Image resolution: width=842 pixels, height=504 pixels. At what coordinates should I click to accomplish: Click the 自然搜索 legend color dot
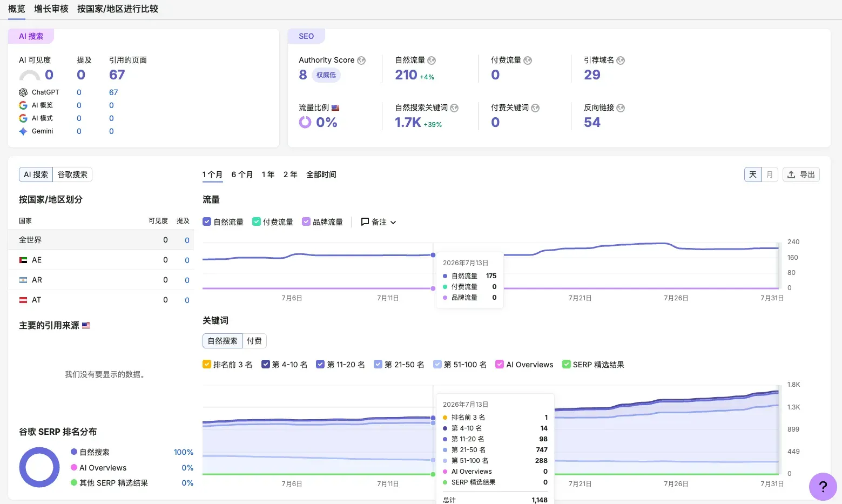click(74, 452)
